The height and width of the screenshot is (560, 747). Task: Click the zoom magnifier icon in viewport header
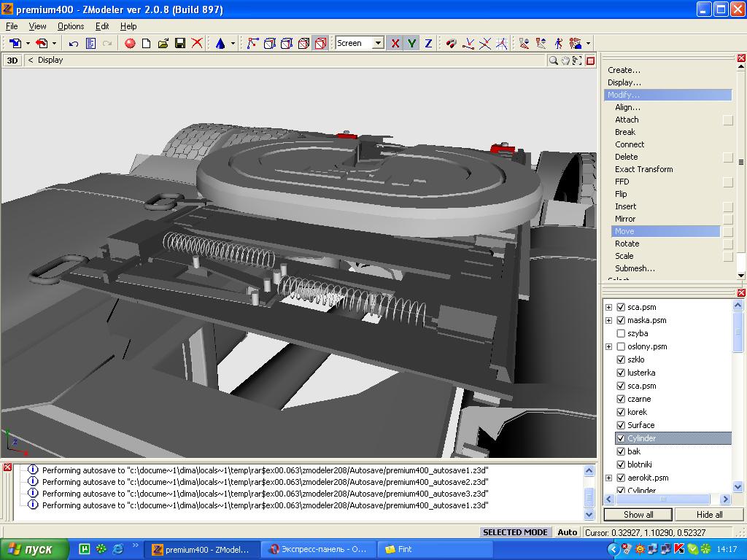click(554, 61)
